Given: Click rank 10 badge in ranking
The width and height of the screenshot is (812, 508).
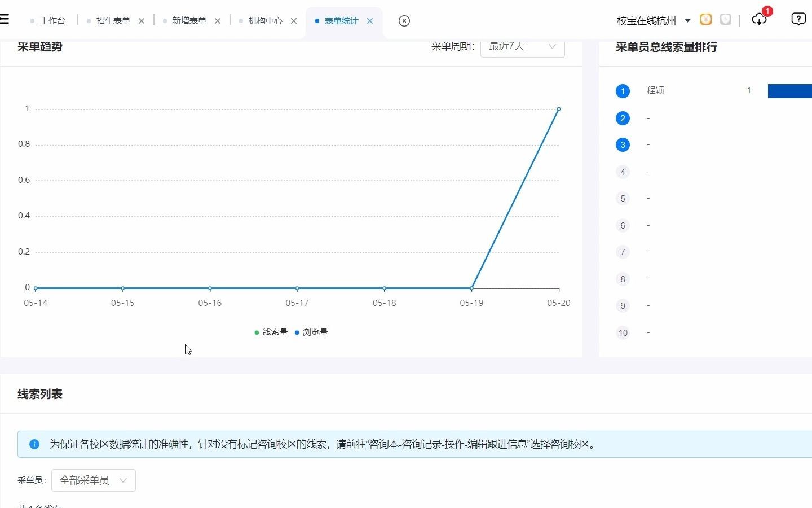Looking at the screenshot, I should point(623,332).
